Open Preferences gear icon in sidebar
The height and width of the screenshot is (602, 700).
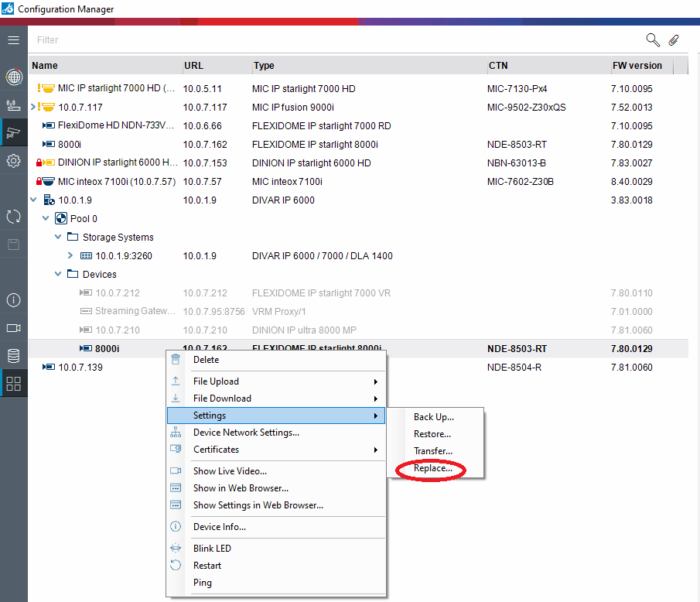pyautogui.click(x=13, y=161)
